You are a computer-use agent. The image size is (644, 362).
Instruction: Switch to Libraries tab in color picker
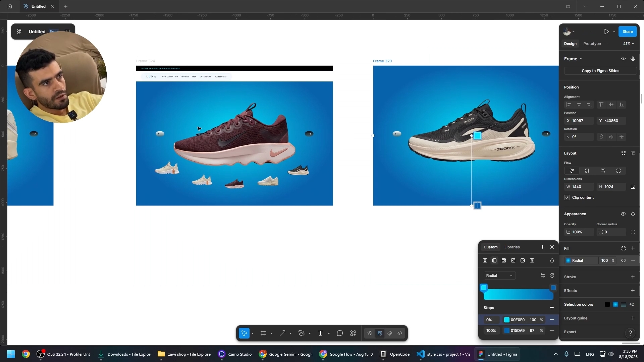[x=512, y=247]
